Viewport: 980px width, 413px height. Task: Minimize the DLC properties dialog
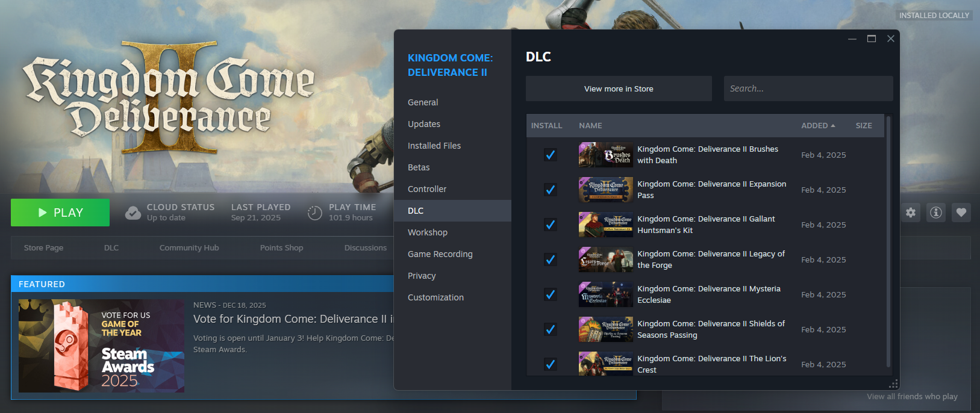click(852, 39)
